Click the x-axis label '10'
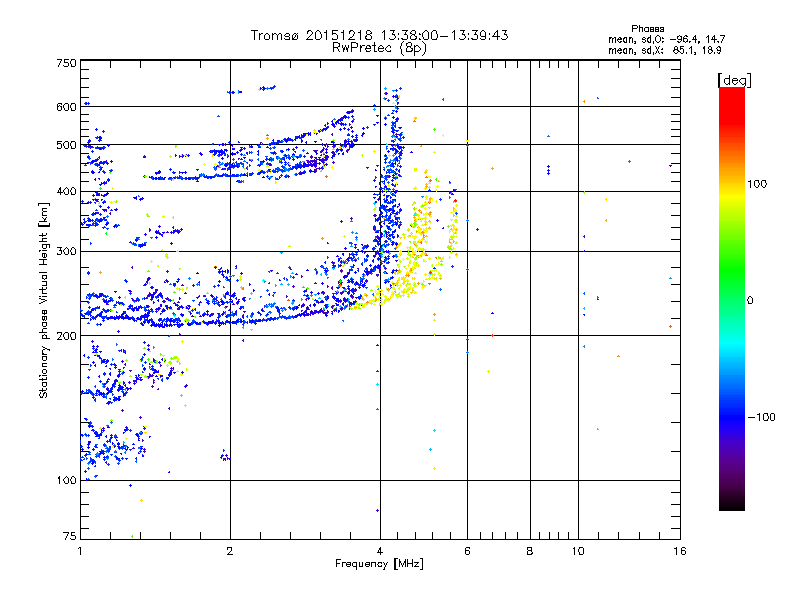Viewport: 800px width, 600px height. pos(578,551)
